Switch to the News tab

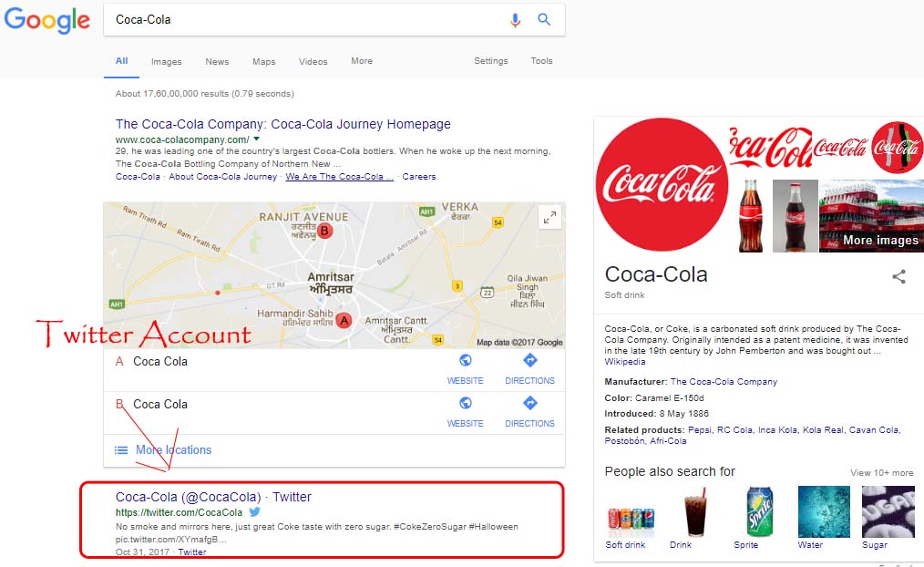(217, 62)
